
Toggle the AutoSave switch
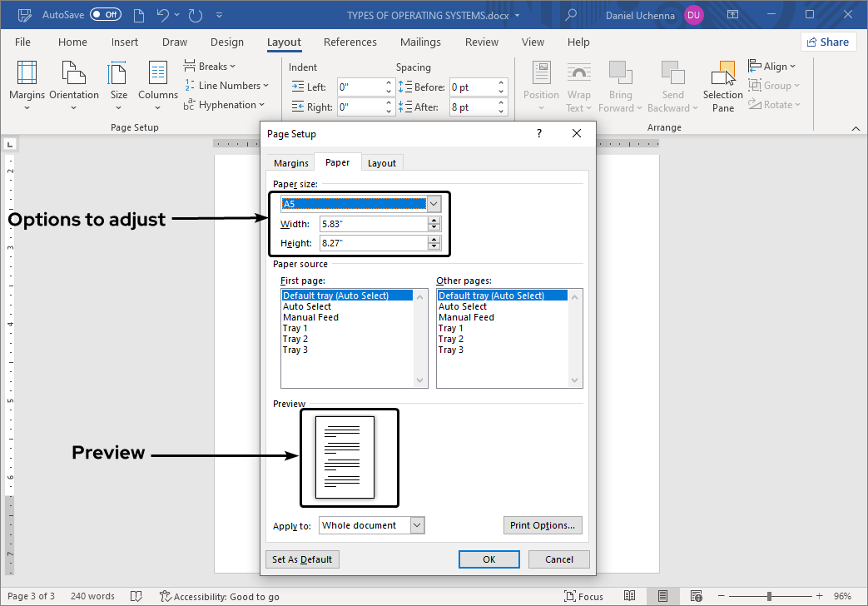pyautogui.click(x=106, y=15)
